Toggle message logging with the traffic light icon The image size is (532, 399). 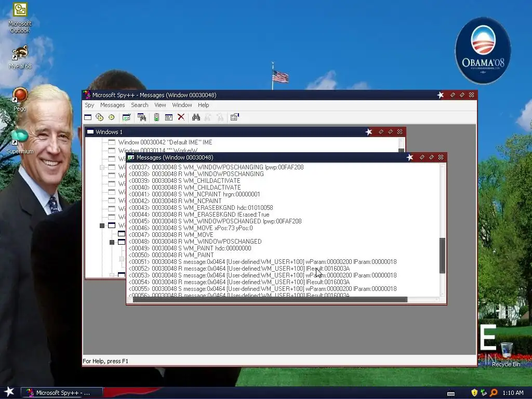tap(156, 117)
